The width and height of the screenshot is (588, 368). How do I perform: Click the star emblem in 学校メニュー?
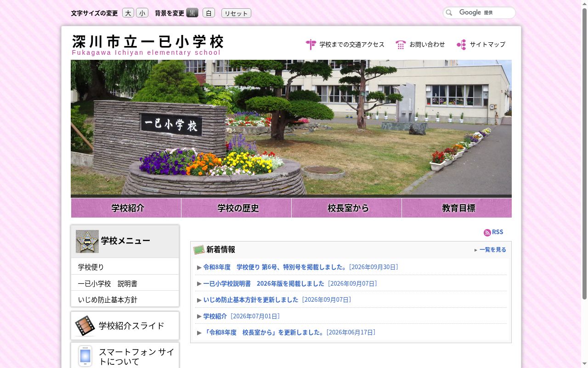click(87, 241)
